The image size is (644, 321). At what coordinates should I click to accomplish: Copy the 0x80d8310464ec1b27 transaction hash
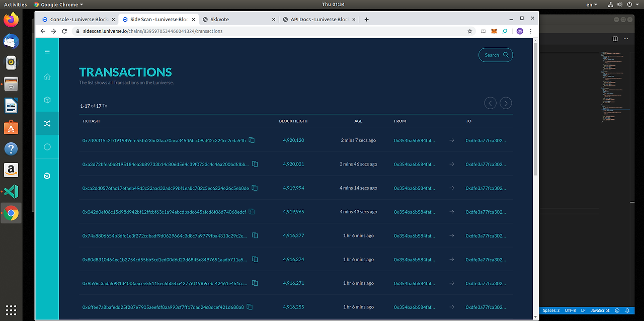click(255, 259)
